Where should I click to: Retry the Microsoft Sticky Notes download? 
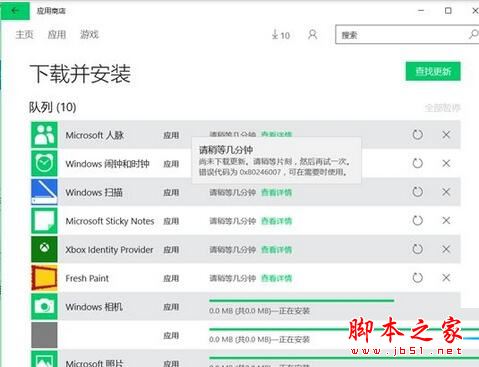coord(417,221)
